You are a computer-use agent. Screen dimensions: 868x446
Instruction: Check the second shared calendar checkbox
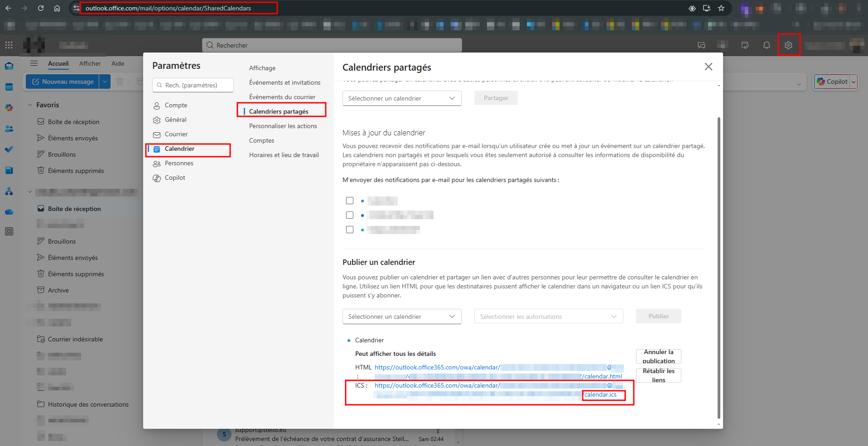coord(350,215)
